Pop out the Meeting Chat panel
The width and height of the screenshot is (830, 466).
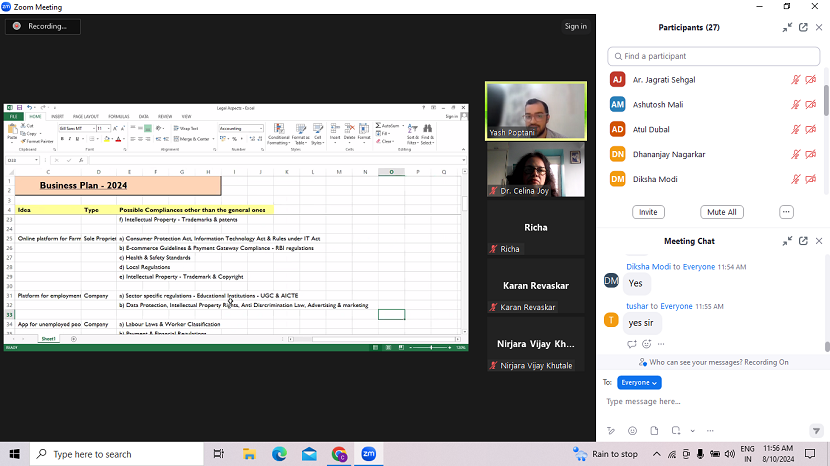pos(803,241)
